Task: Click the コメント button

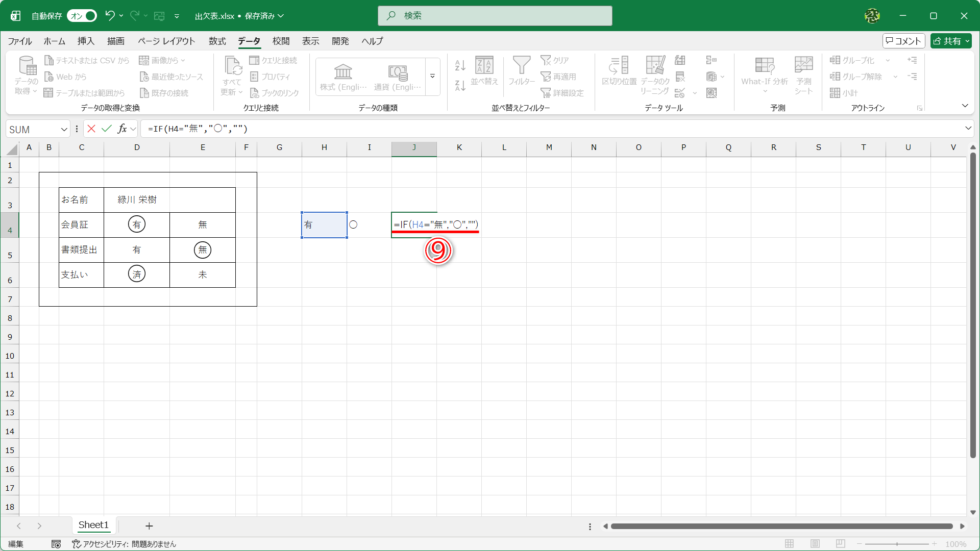Action: (903, 41)
